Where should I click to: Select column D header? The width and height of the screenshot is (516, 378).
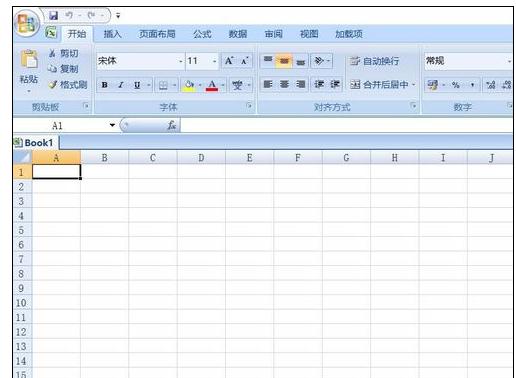[x=201, y=158]
